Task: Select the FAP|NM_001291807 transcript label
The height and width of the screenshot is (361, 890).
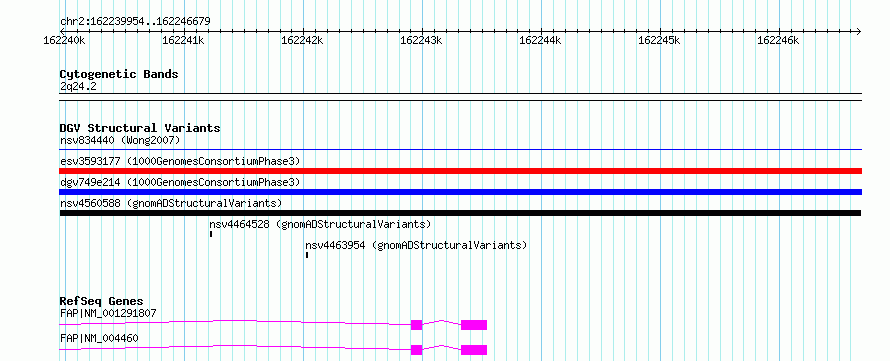Action: tap(108, 313)
